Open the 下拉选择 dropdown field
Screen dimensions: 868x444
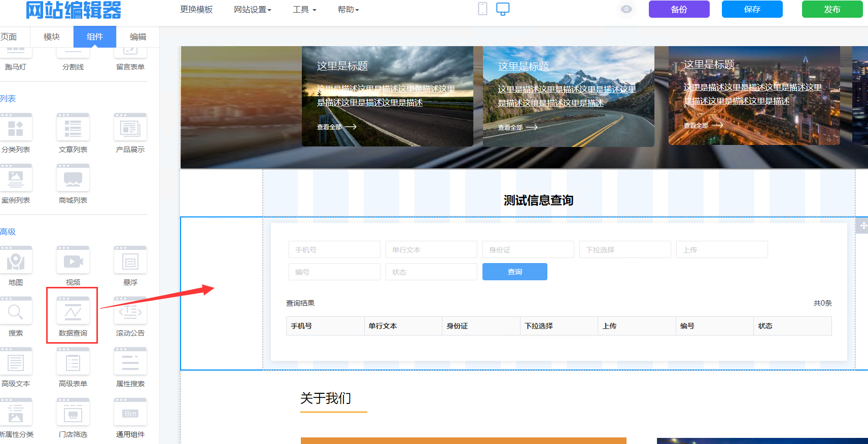click(625, 250)
